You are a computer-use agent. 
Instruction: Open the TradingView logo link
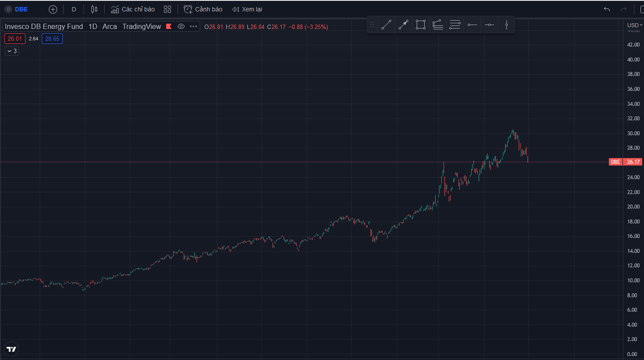pyautogui.click(x=11, y=349)
